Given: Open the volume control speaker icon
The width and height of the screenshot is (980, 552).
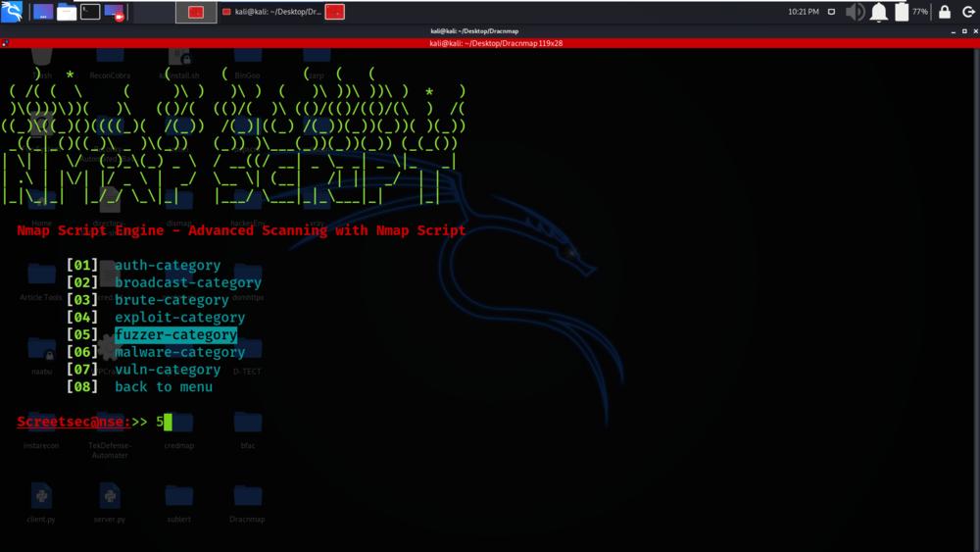Looking at the screenshot, I should tap(855, 12).
